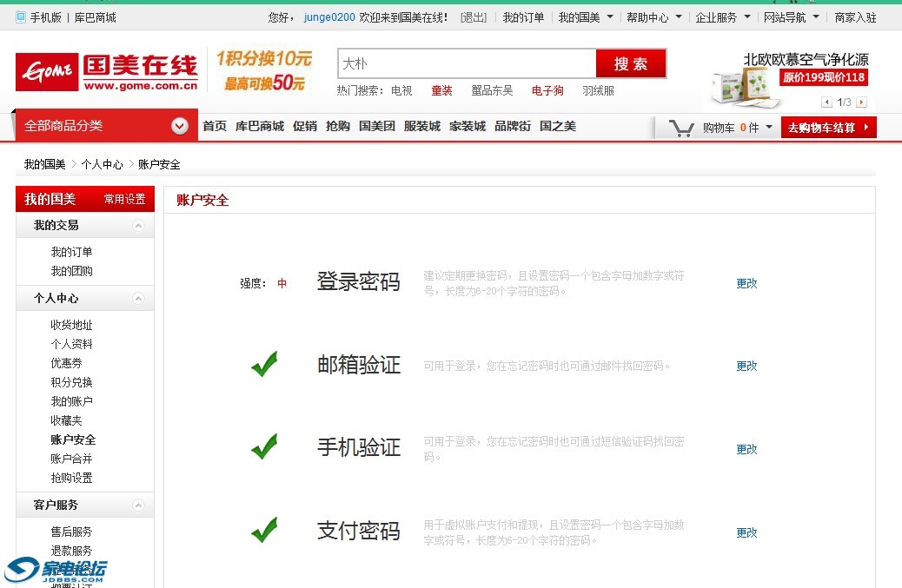This screenshot has width=902, height=588.
Task: Search hot keyword 蟹品东吴
Action: pos(492,91)
